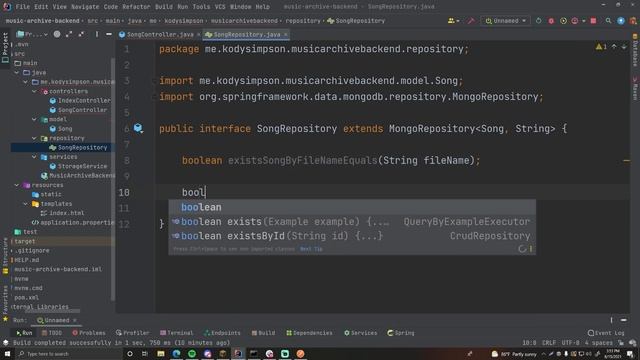Hide the Project panel with minus icon
Image resolution: width=640 pixels, height=360 pixels.
click(x=109, y=35)
